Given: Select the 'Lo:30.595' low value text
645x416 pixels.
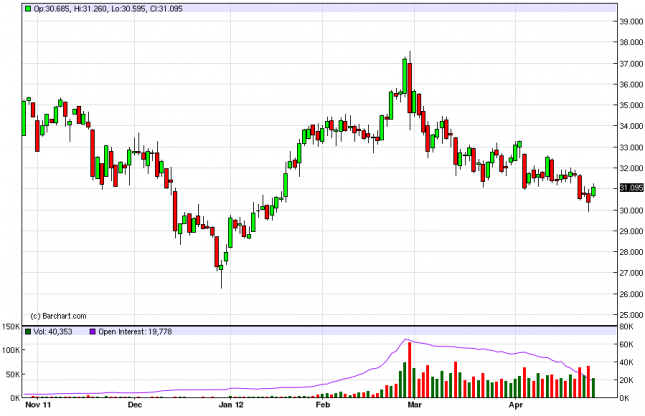Looking at the screenshot, I should point(128,9).
